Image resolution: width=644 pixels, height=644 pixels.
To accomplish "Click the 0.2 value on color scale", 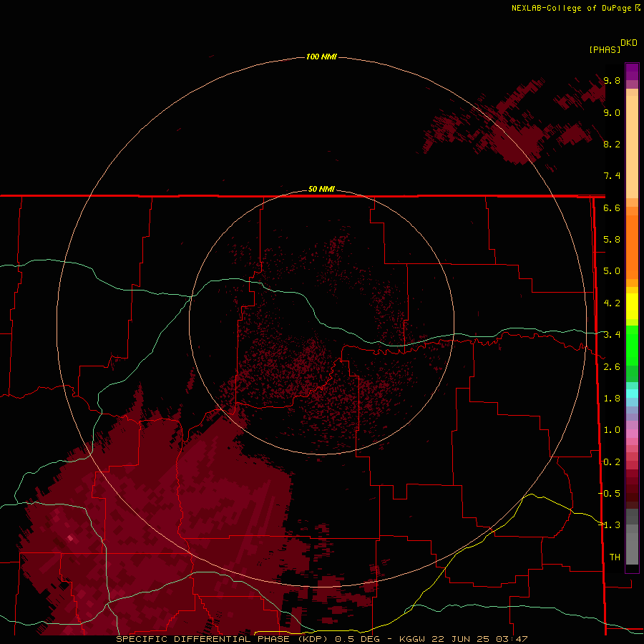I will (x=612, y=462).
